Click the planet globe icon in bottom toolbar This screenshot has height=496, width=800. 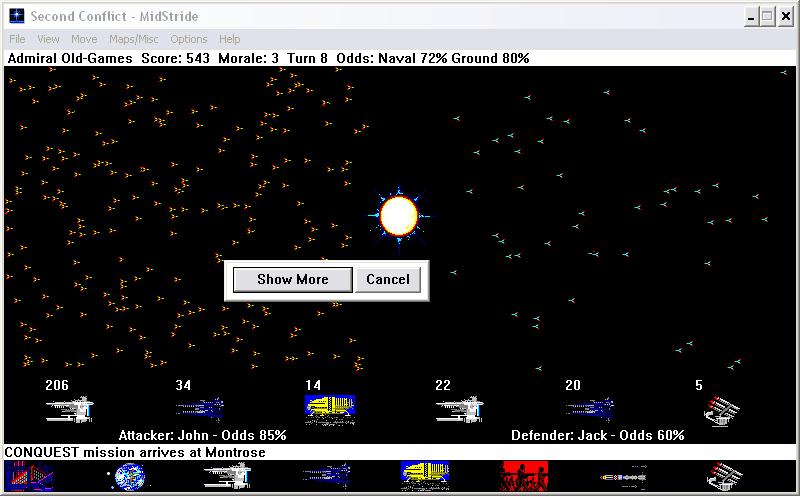click(129, 477)
